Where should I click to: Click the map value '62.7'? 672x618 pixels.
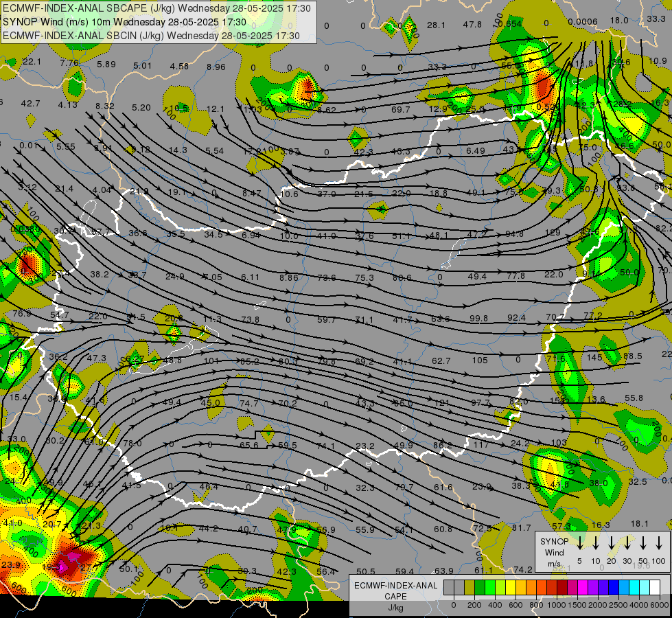[441, 361]
